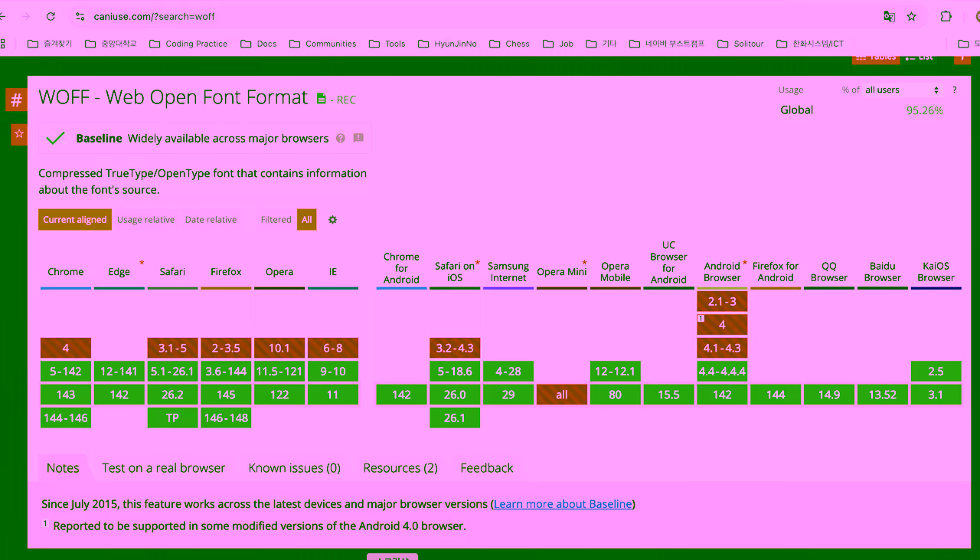
Task: Click the REC spec document icon
Action: click(322, 99)
